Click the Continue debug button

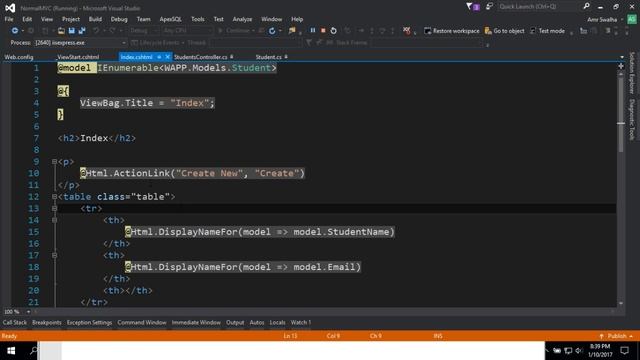point(234,31)
